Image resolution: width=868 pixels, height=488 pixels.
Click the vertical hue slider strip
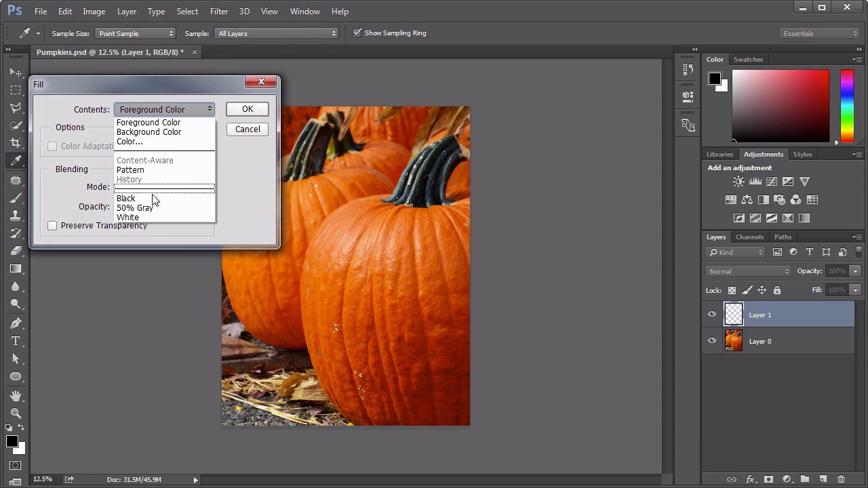pos(847,105)
